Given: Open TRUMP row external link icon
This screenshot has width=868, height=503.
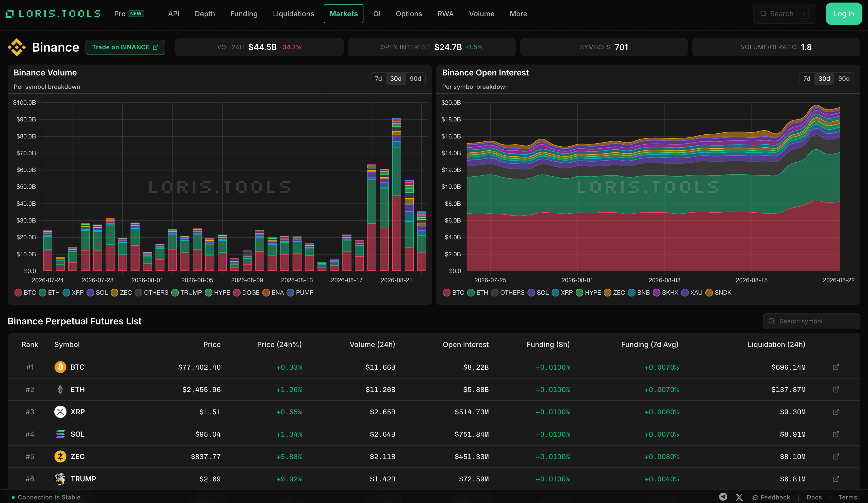Looking at the screenshot, I should (x=836, y=479).
